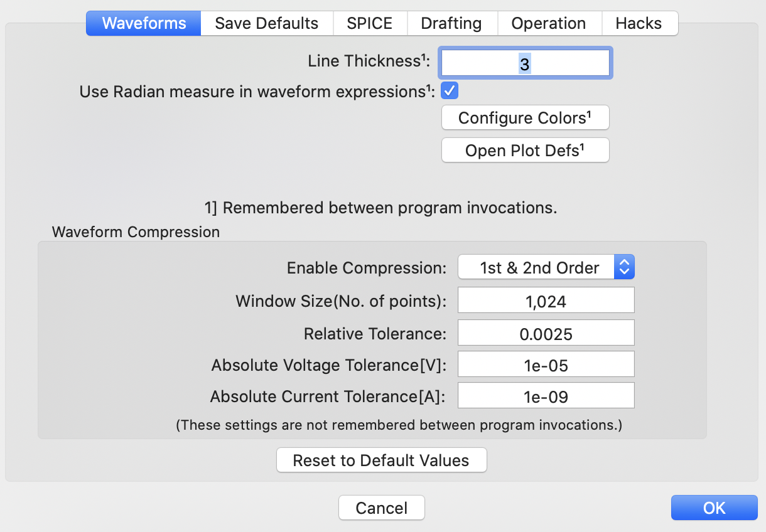Toggle radian measure in waveform expressions
Viewport: 766px width, 532px height.
coord(449,90)
